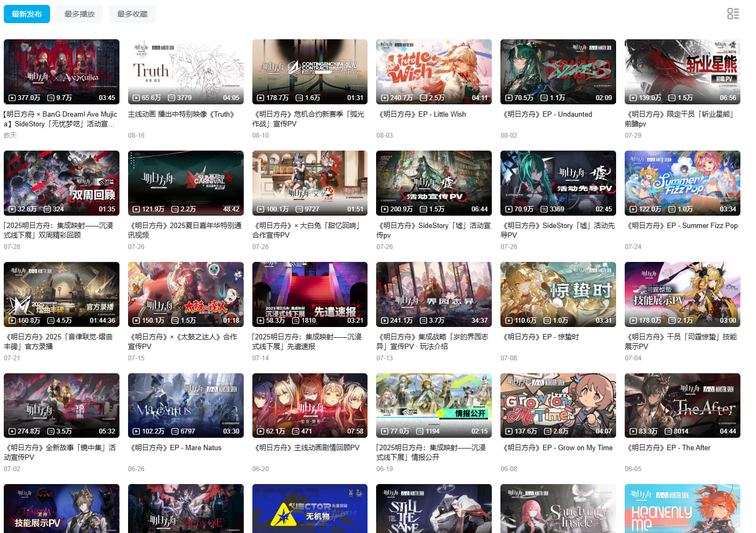756x533 pixels.
Task: Open the 主线动画剧情回顾PV title
Action: pyautogui.click(x=307, y=447)
